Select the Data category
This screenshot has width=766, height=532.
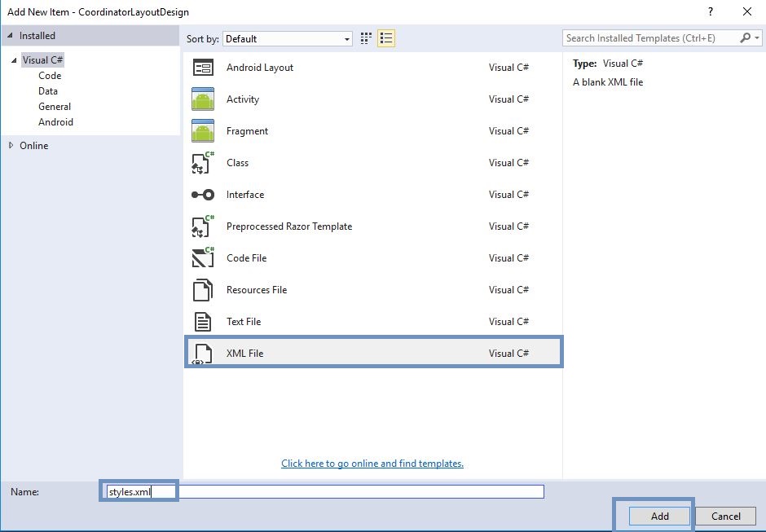coord(48,91)
